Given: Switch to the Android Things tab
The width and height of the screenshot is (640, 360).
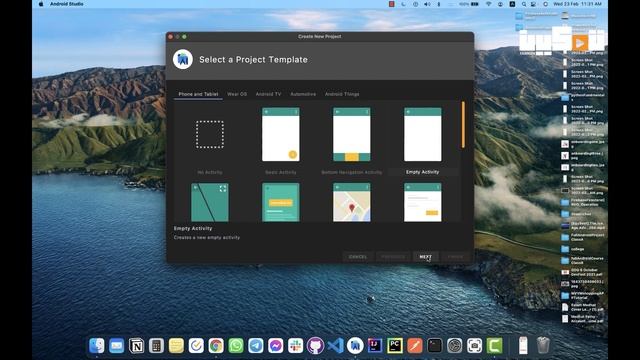Looking at the screenshot, I should pyautogui.click(x=342, y=94).
